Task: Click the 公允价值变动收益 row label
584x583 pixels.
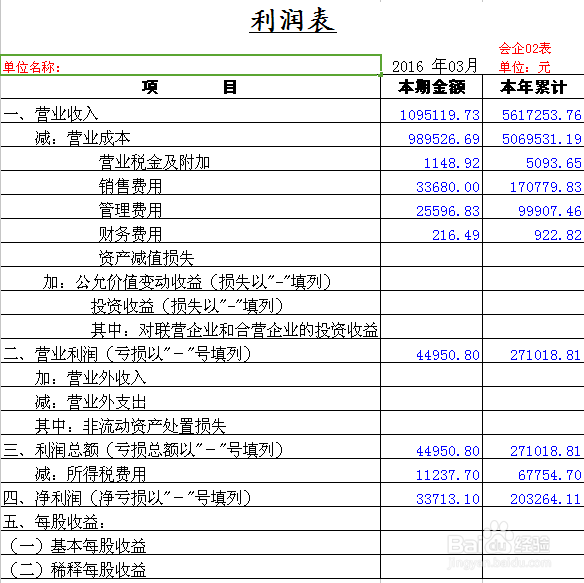Action: tap(187, 282)
